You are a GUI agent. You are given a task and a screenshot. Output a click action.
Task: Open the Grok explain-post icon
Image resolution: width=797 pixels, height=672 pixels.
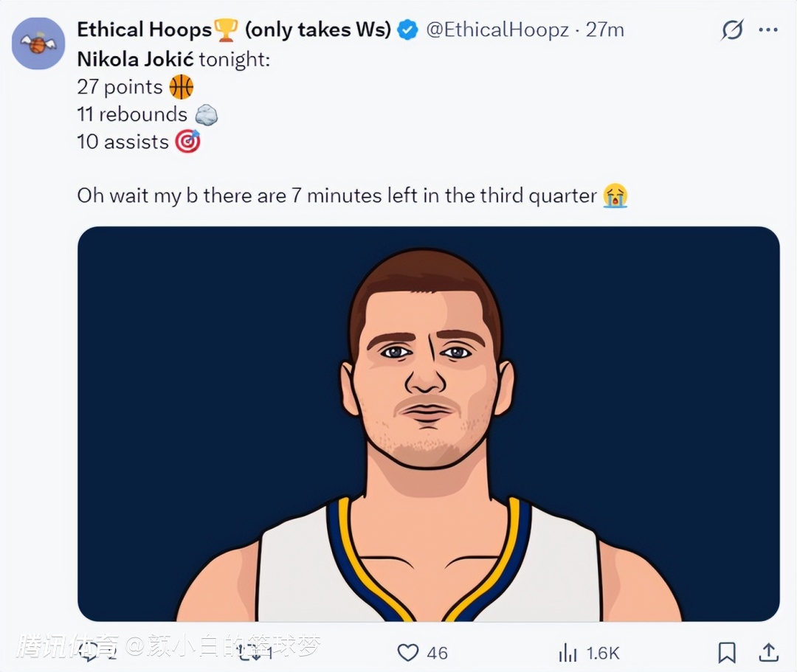click(x=732, y=30)
